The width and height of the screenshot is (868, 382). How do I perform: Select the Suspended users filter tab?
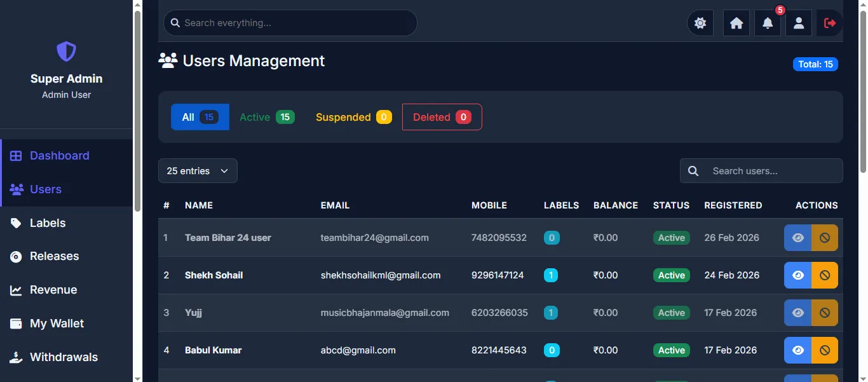353,117
